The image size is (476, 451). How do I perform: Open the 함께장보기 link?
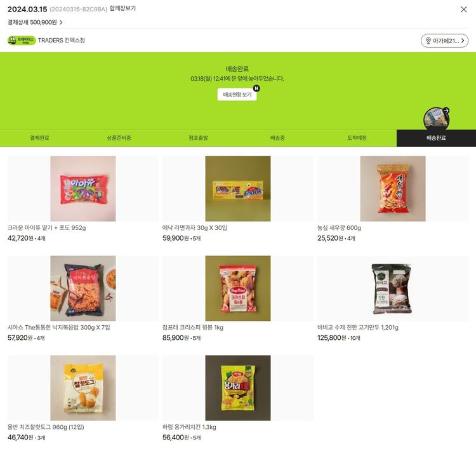coord(122,8)
